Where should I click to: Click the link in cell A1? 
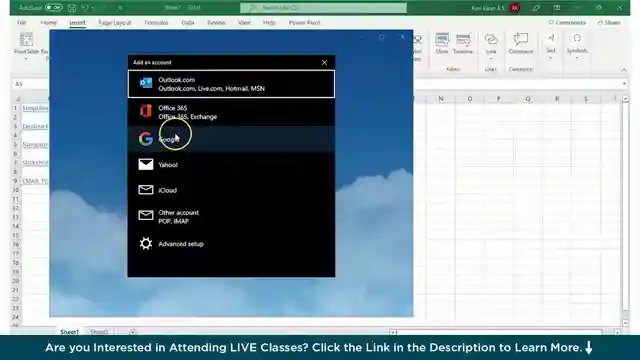click(x=35, y=108)
